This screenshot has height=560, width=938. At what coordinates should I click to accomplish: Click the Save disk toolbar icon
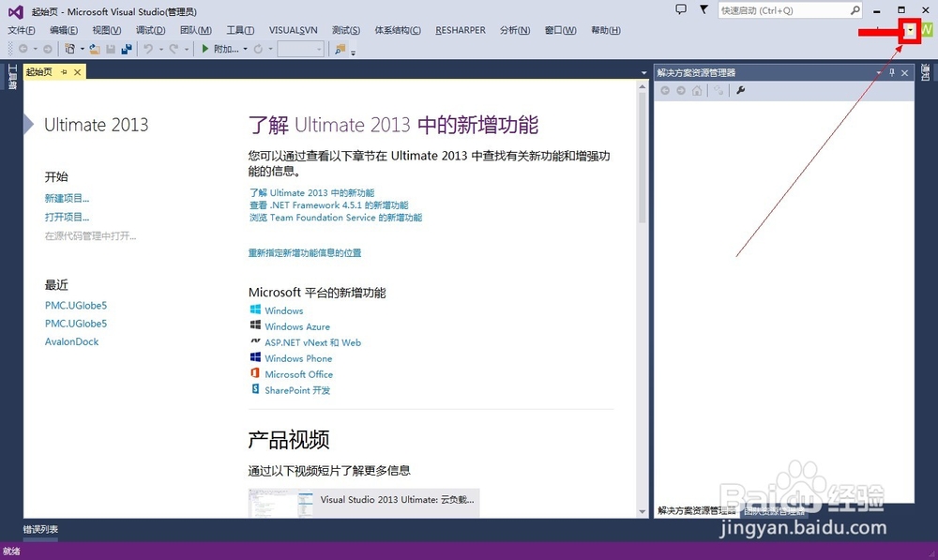point(111,49)
